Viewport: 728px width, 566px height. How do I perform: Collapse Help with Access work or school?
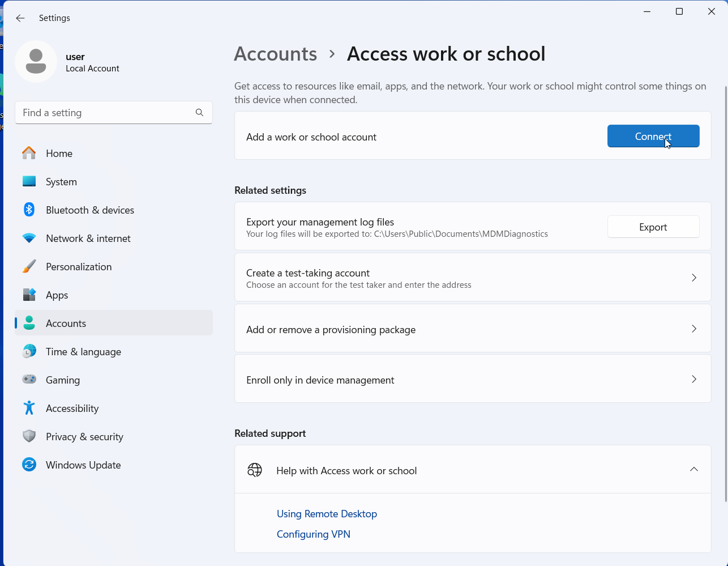tap(693, 470)
